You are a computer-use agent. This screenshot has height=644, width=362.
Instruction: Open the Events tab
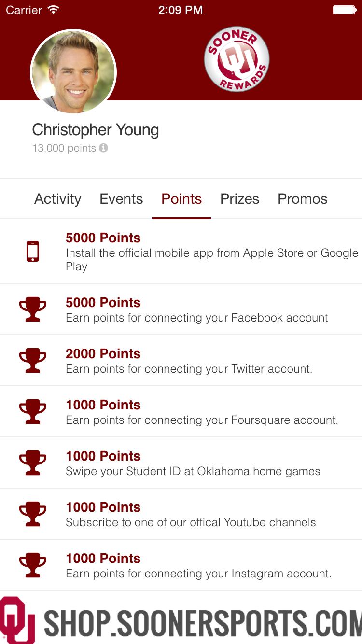[x=121, y=199]
